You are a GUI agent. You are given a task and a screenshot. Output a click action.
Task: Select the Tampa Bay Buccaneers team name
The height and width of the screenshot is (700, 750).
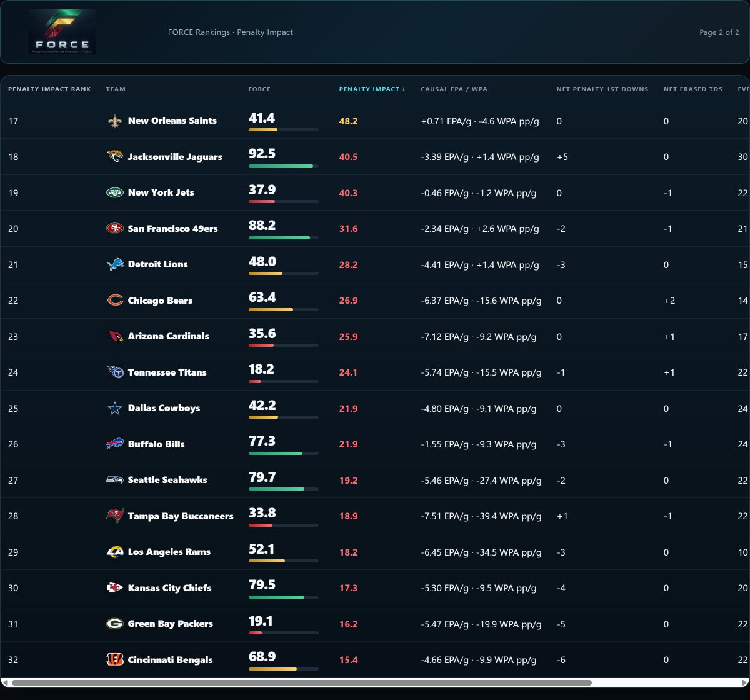tap(181, 516)
